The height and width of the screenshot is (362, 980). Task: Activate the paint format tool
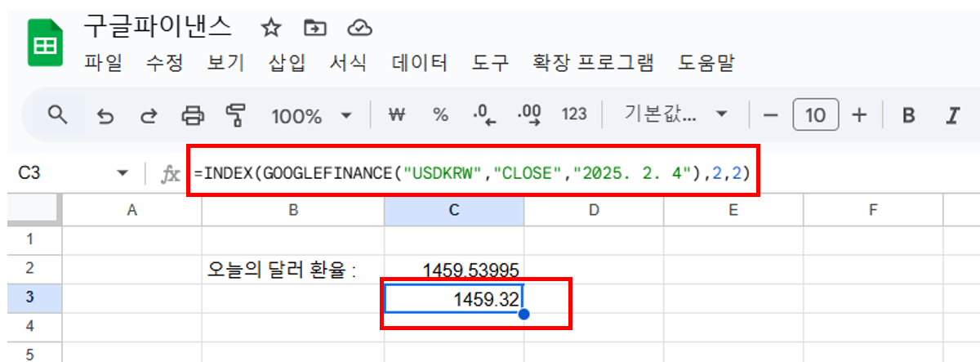click(x=235, y=115)
